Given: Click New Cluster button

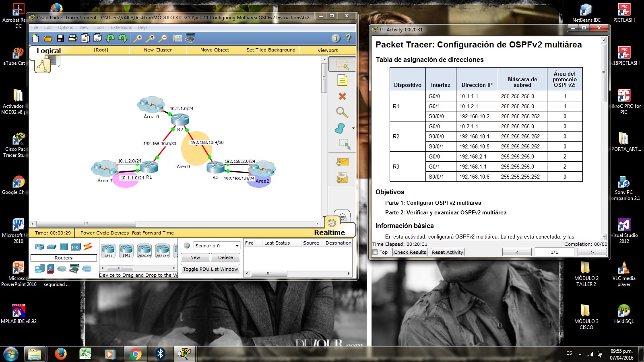Looking at the screenshot, I should 158,50.
